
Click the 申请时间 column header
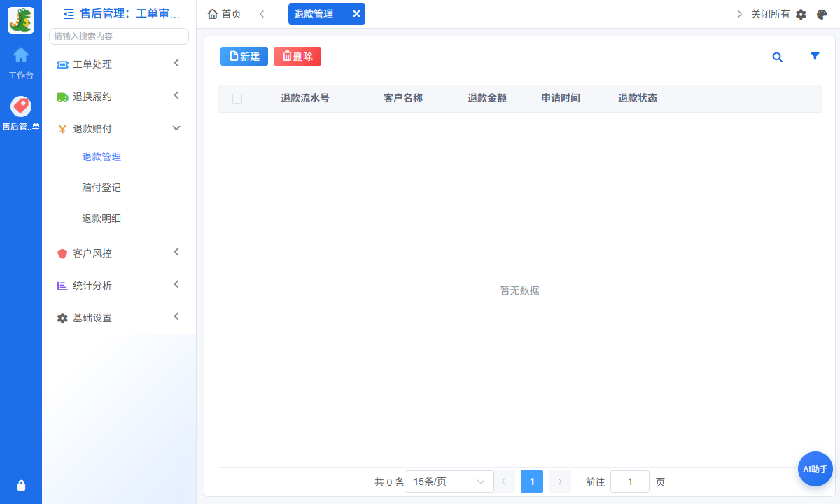coord(561,98)
